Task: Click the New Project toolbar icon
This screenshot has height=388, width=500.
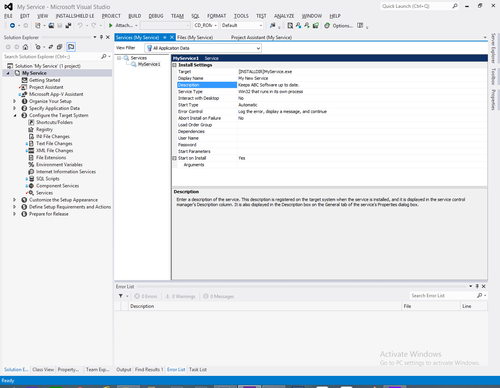Action: point(38,25)
